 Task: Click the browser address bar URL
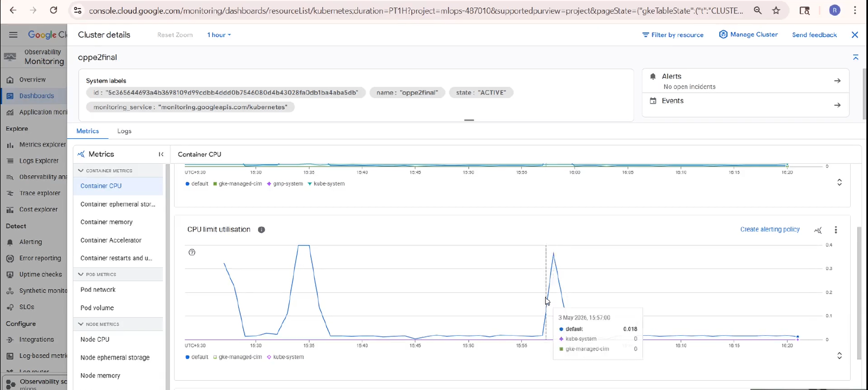tap(416, 10)
